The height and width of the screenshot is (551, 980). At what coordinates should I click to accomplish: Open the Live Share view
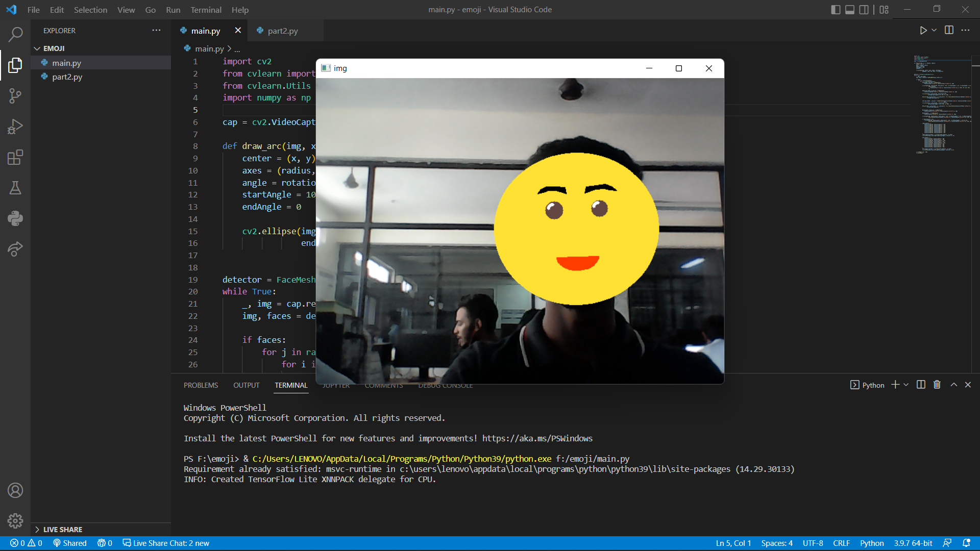pos(15,249)
